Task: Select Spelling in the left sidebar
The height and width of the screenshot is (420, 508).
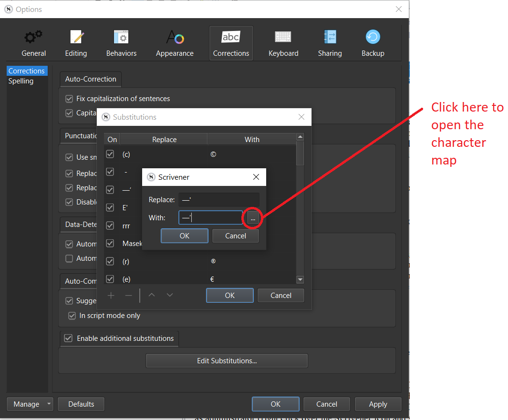Action: click(21, 81)
